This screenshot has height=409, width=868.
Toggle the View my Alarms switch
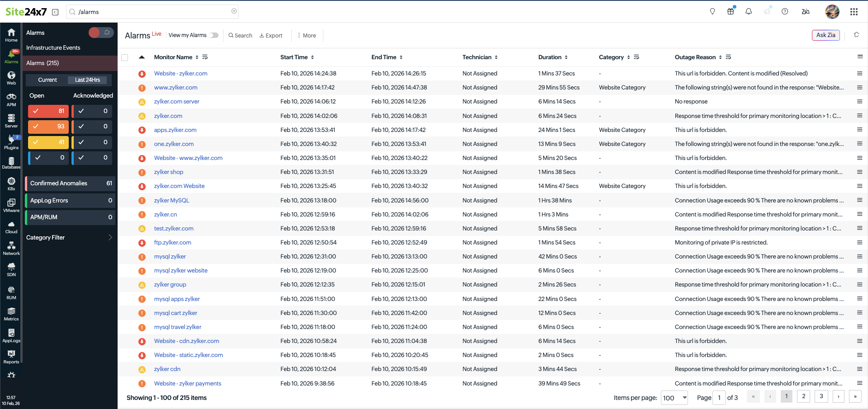[214, 35]
